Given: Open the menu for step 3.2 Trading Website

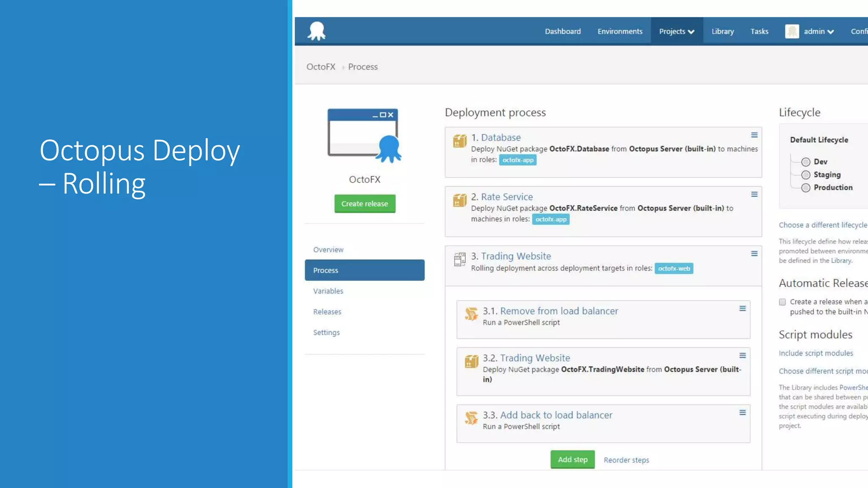Looking at the screenshot, I should point(743,356).
